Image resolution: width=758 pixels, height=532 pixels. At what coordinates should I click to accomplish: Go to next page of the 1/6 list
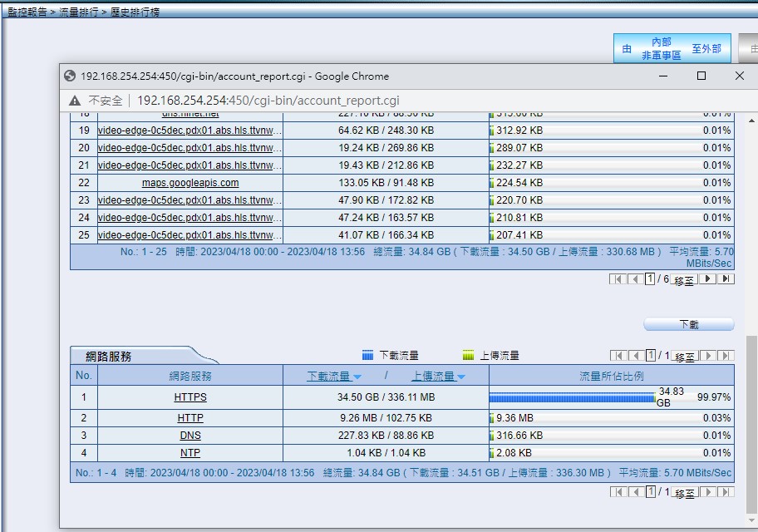(x=708, y=279)
